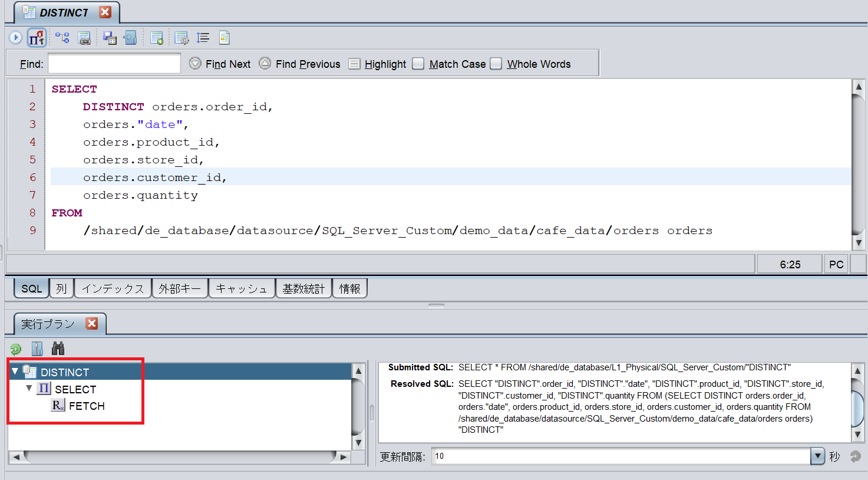This screenshot has height=480, width=868.
Task: Switch to the 列 tab
Action: click(61, 288)
